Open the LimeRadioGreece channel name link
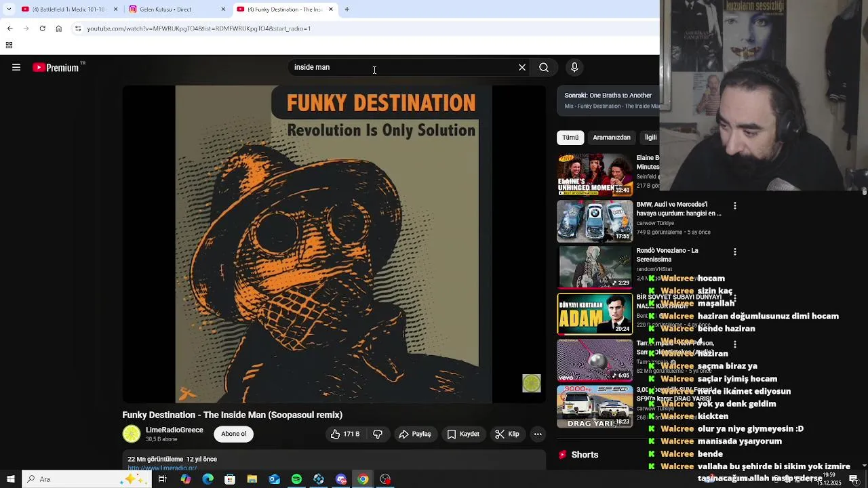The width and height of the screenshot is (868, 488). [x=174, y=430]
